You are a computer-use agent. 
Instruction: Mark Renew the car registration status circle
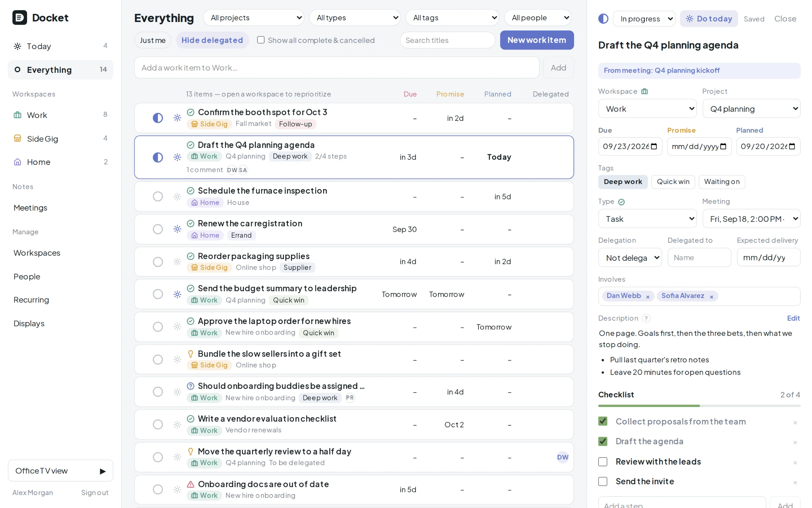(x=158, y=229)
